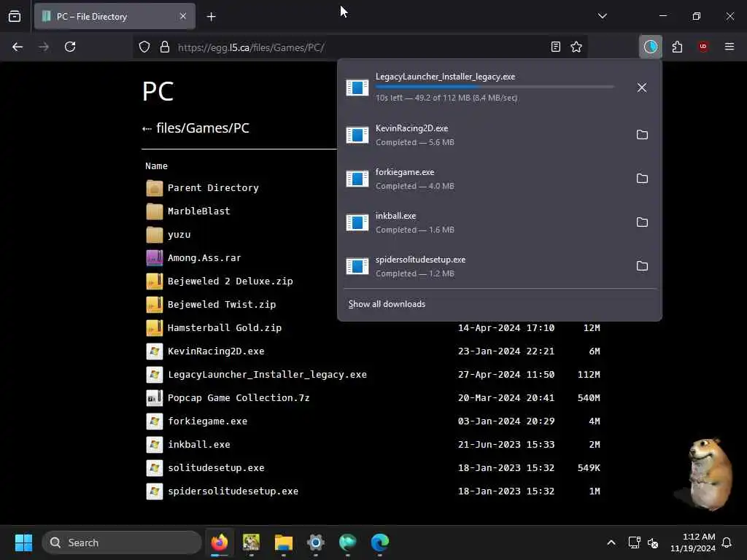747x560 pixels.
Task: Go back to the previous page
Action: (18, 47)
